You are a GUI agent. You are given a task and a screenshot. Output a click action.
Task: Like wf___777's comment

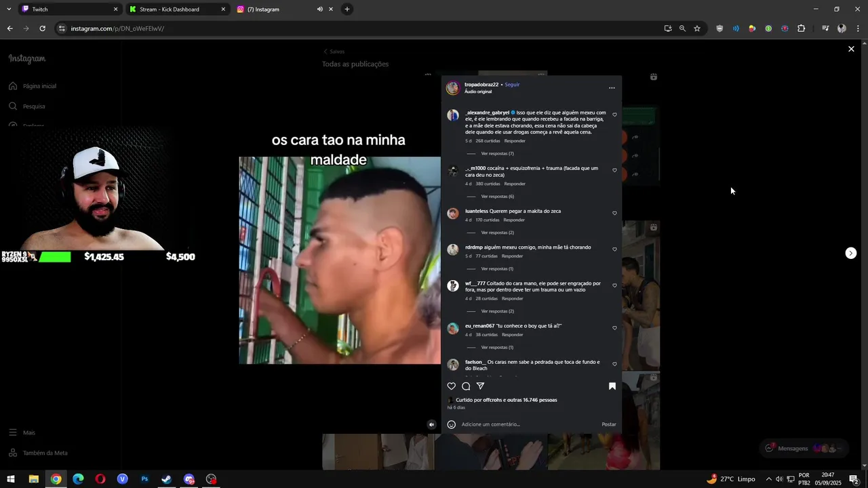point(614,285)
